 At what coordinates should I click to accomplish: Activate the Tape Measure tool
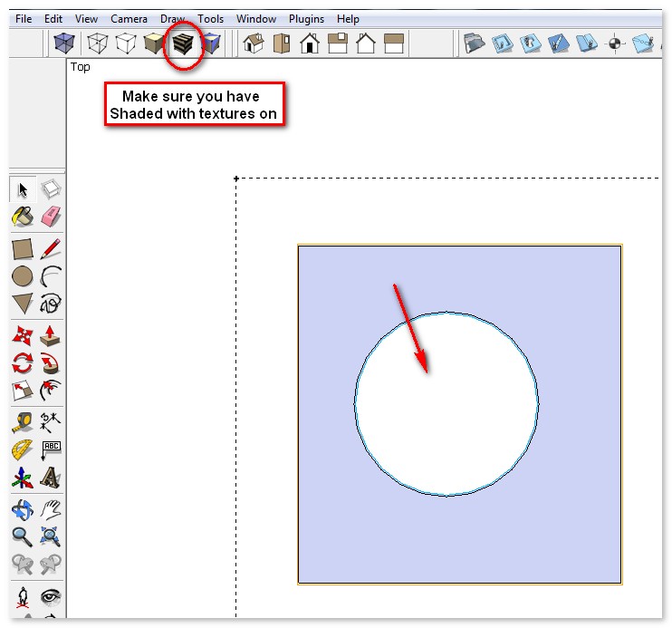pyautogui.click(x=23, y=420)
